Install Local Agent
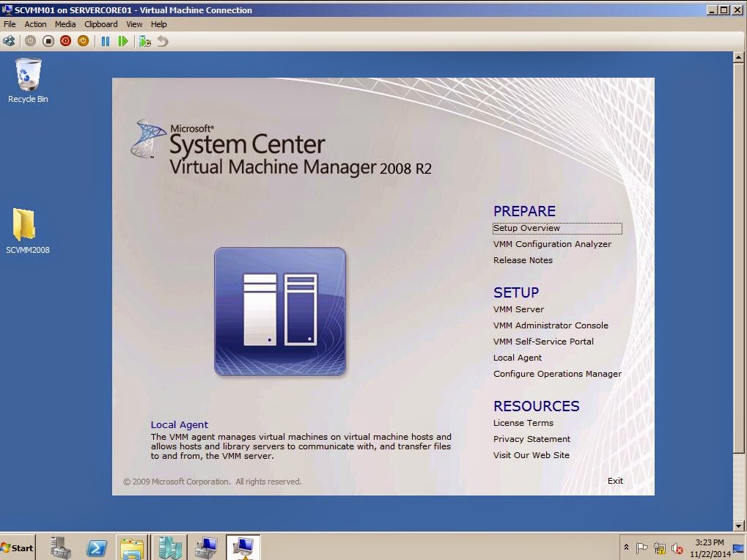This screenshot has width=747, height=560. pyautogui.click(x=518, y=358)
